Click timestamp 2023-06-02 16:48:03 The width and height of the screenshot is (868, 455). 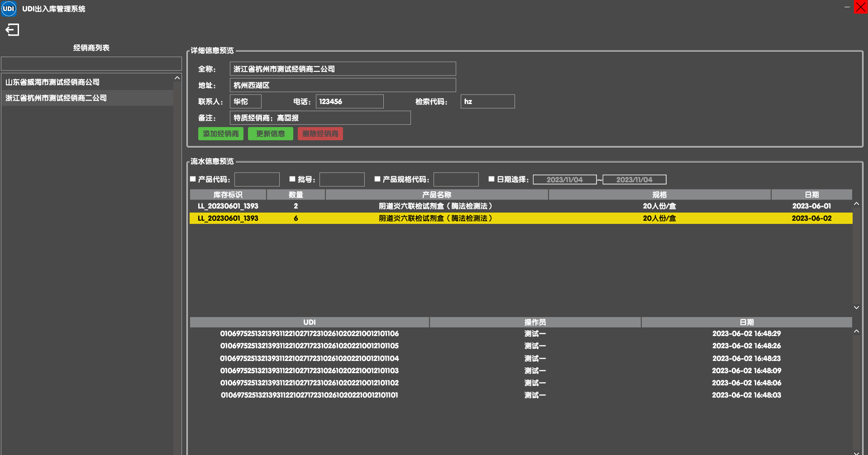tap(747, 395)
